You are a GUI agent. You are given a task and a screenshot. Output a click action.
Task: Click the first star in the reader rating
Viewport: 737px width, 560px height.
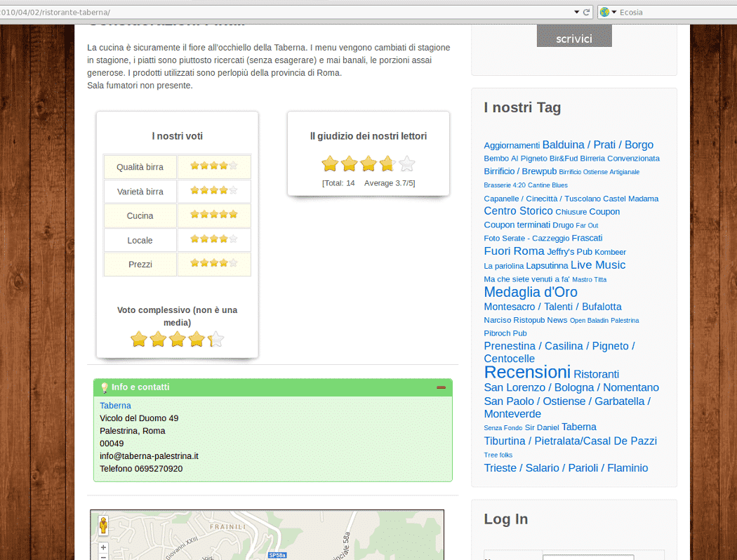(329, 164)
